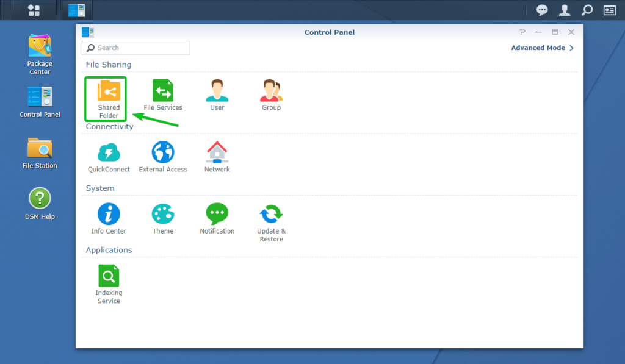Open the main applications menu in the taskbar
Image resolution: width=625 pixels, height=364 pixels.
point(34,10)
